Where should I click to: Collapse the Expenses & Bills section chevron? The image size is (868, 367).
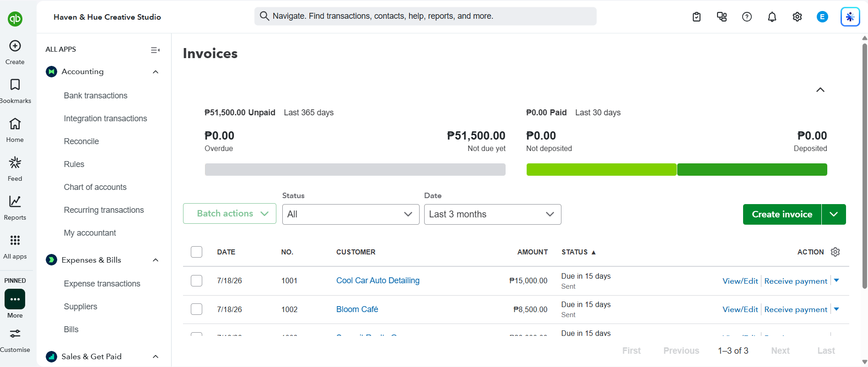[156, 260]
